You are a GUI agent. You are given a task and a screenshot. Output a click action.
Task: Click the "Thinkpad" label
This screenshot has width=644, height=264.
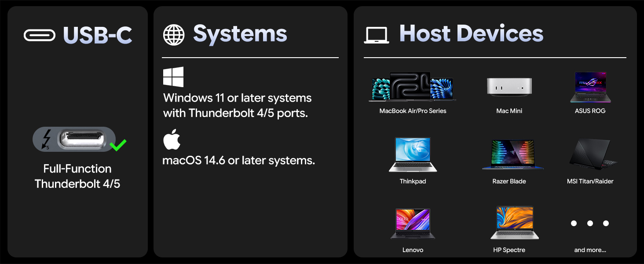tap(413, 181)
